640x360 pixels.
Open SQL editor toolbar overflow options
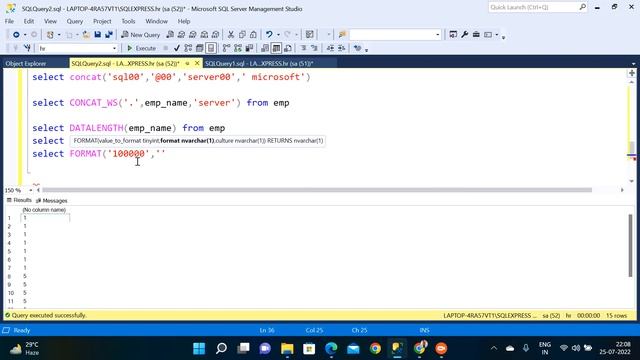[367, 49]
